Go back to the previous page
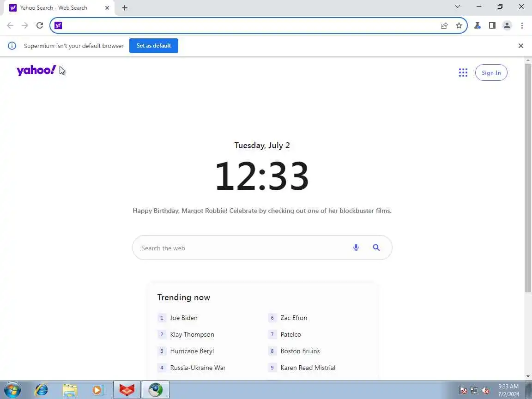This screenshot has width=532, height=399. point(10,25)
